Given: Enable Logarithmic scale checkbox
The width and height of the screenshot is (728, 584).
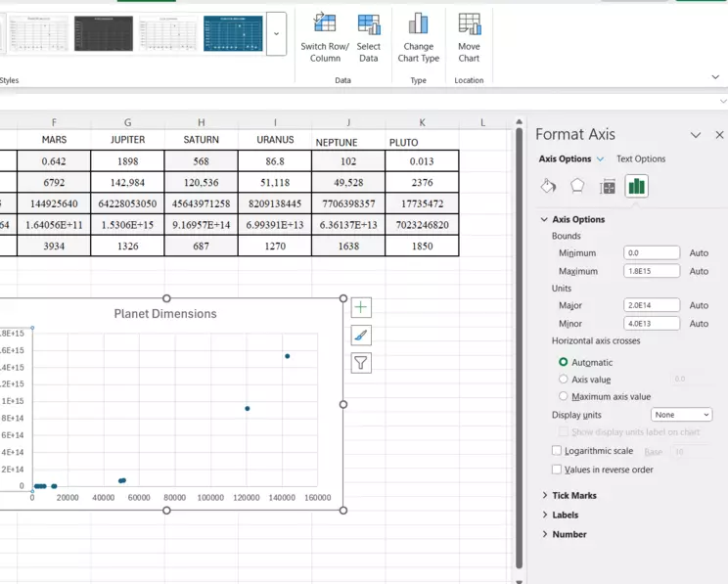Looking at the screenshot, I should click(x=557, y=450).
